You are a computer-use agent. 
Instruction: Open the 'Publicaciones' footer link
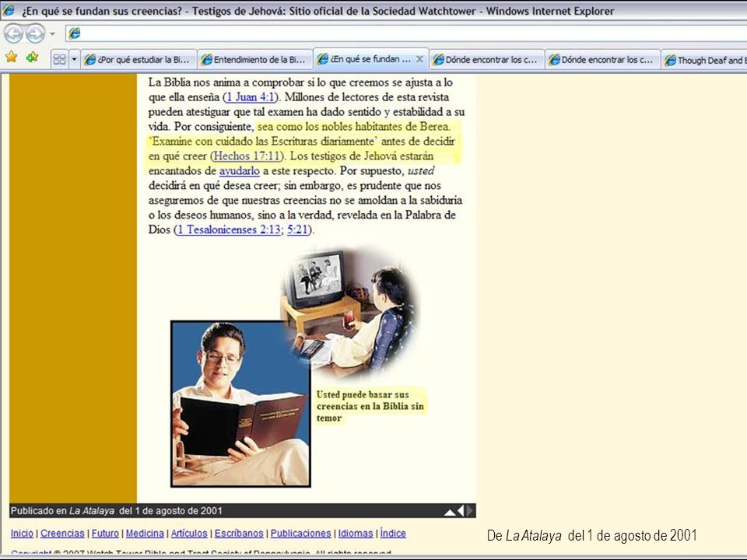click(300, 534)
